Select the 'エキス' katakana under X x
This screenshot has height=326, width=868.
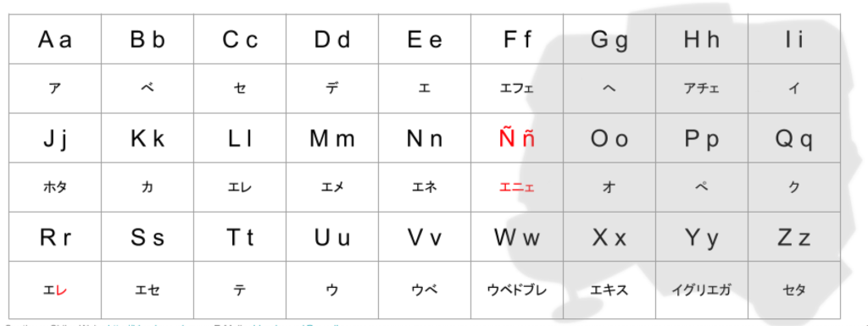click(609, 290)
